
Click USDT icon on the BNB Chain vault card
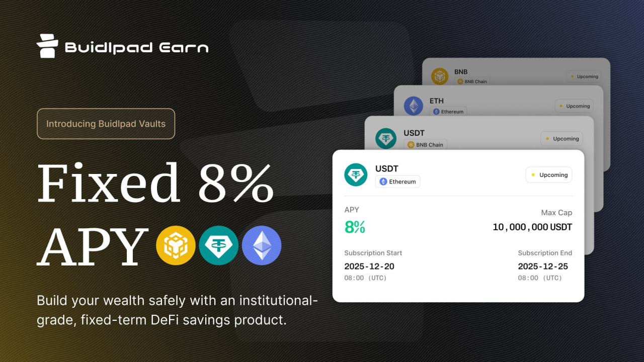click(x=386, y=138)
